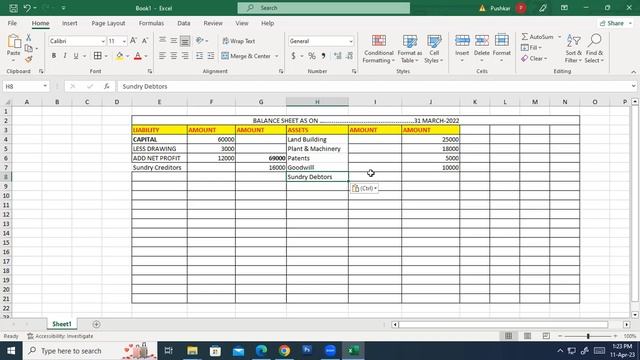Apply the red Font Color
This screenshot has width=640, height=360.
point(138,56)
